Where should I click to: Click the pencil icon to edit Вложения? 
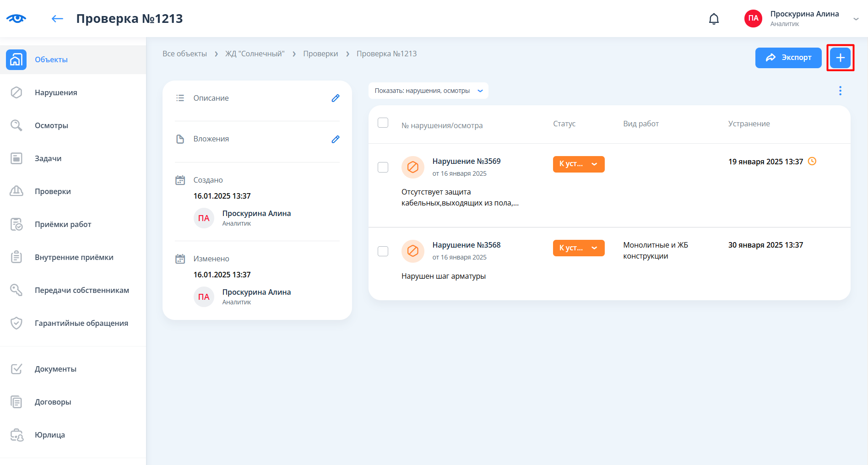pyautogui.click(x=335, y=139)
